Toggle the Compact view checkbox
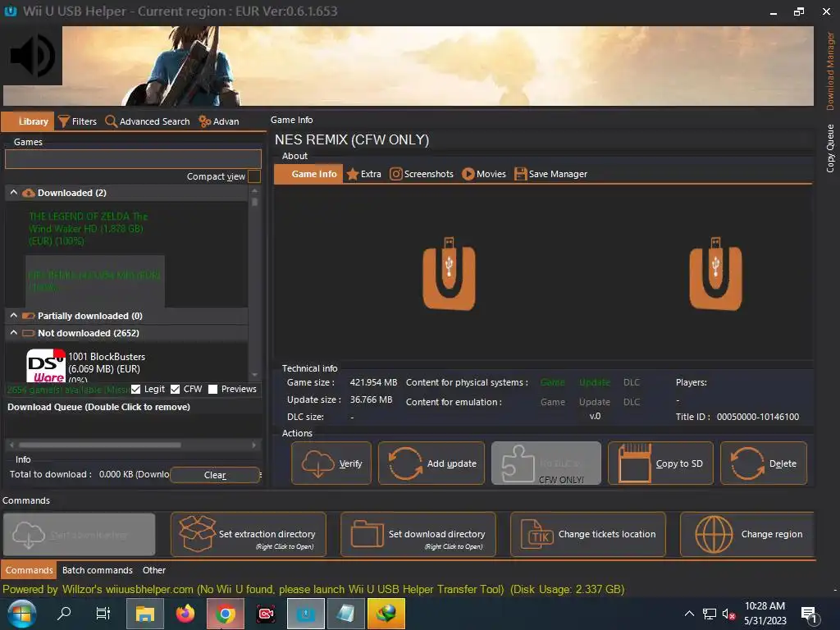 click(254, 176)
